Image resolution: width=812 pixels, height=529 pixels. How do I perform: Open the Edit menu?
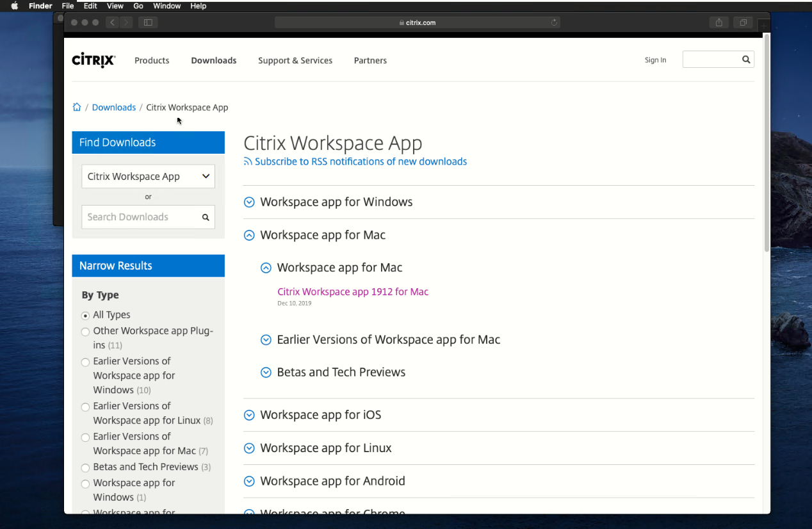pyautogui.click(x=90, y=6)
